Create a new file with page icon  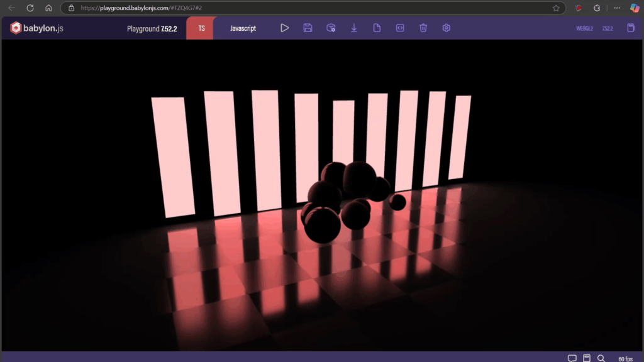(x=377, y=28)
